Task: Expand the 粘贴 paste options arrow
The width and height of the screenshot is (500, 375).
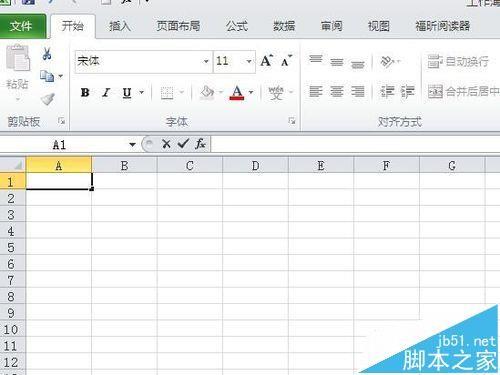Action: [18, 99]
